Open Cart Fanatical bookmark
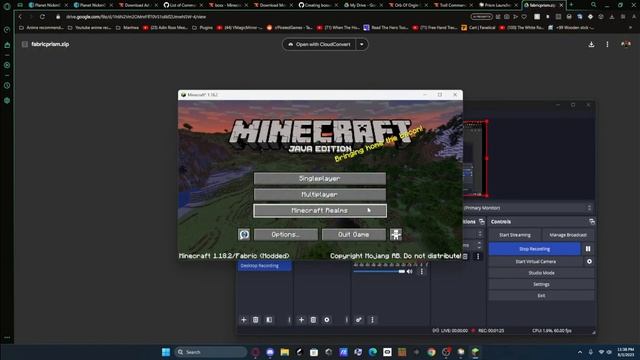 click(478, 28)
